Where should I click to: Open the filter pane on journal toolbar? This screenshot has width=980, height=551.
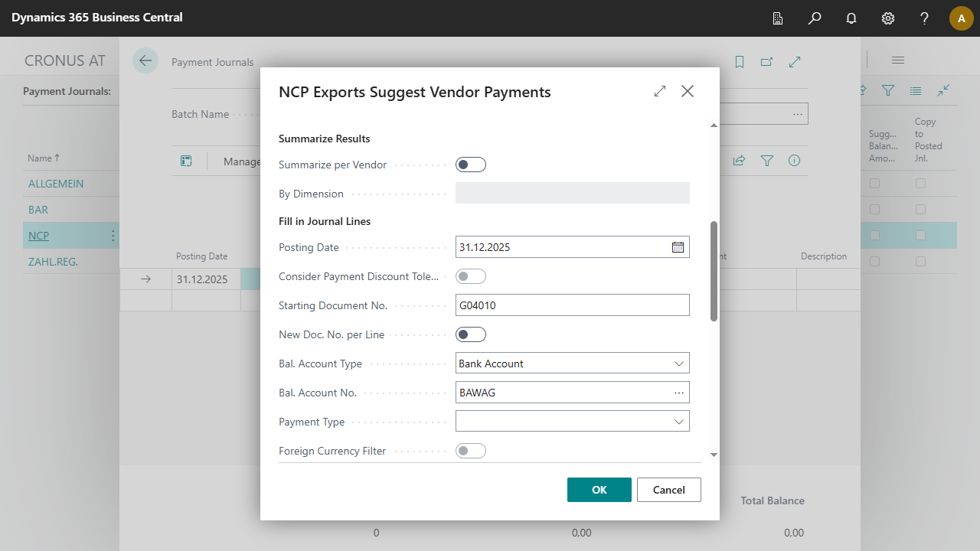tap(767, 161)
